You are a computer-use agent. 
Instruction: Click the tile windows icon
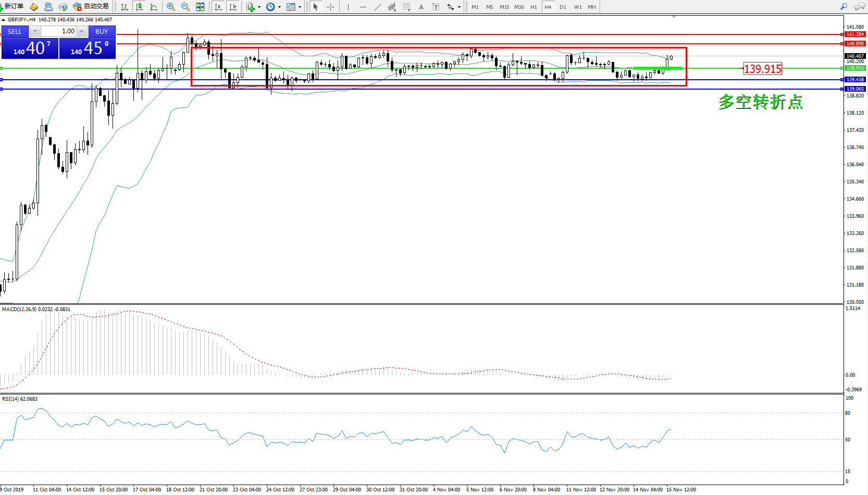pos(200,7)
